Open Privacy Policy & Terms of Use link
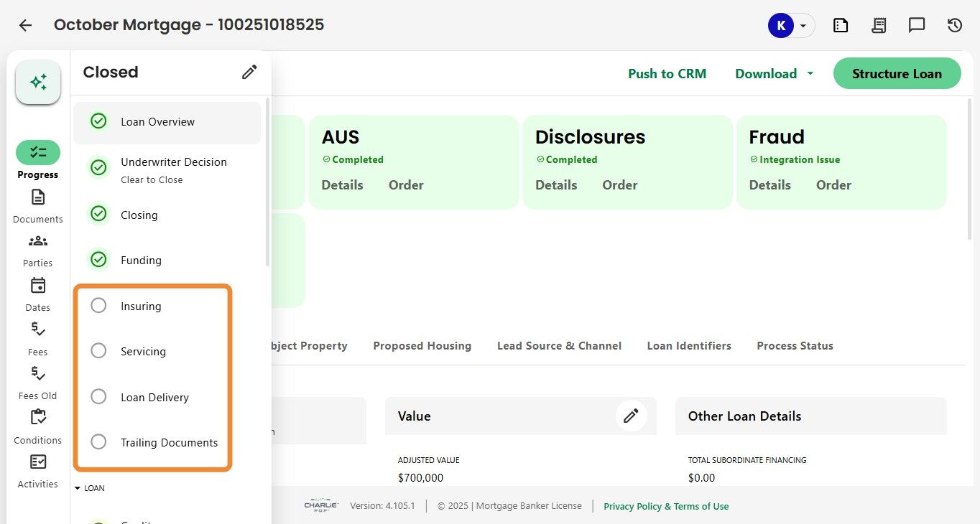Screen dimensions: 980x524 [x=666, y=507]
